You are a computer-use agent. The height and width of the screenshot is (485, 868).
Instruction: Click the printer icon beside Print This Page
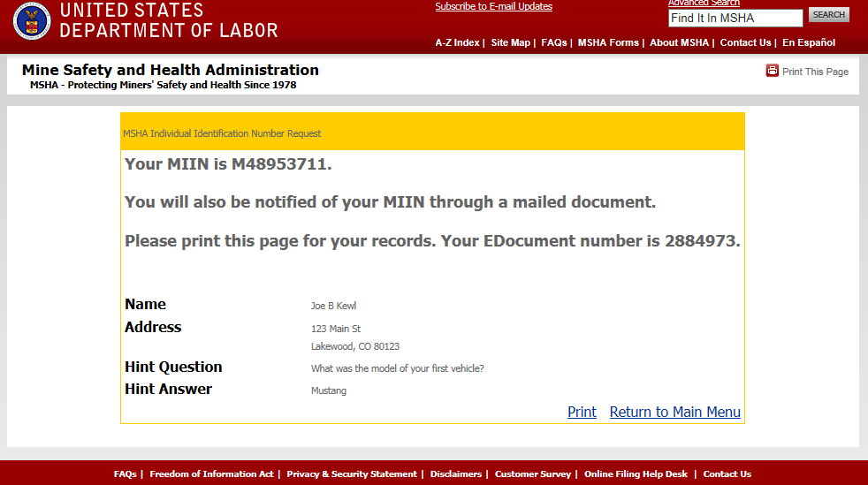[772, 71]
